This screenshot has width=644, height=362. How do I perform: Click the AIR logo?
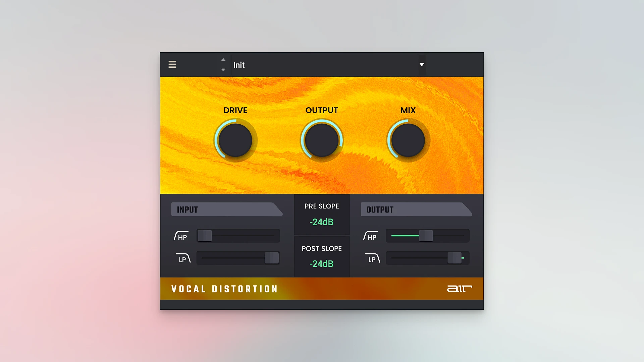pos(460,289)
